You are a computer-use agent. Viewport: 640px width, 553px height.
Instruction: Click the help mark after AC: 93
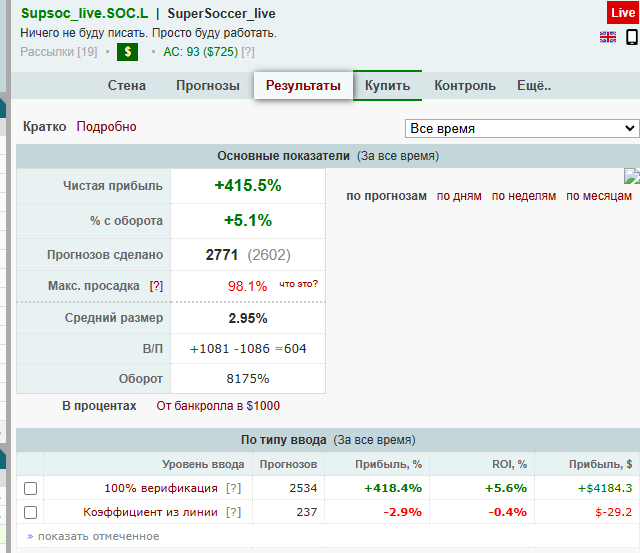pyautogui.click(x=247, y=51)
